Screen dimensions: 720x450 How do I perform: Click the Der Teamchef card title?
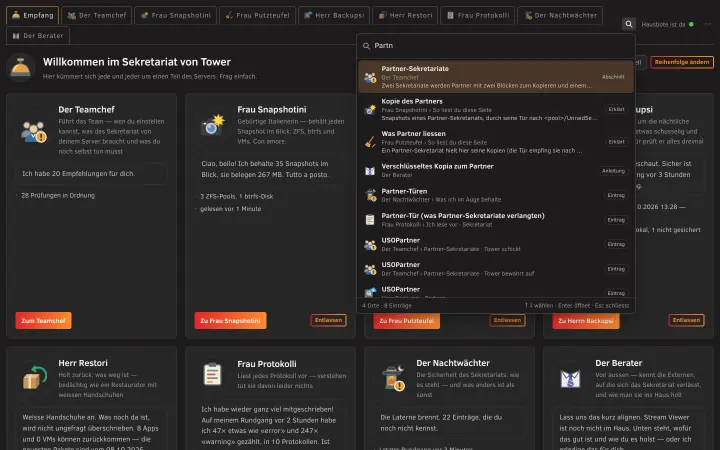click(x=86, y=109)
